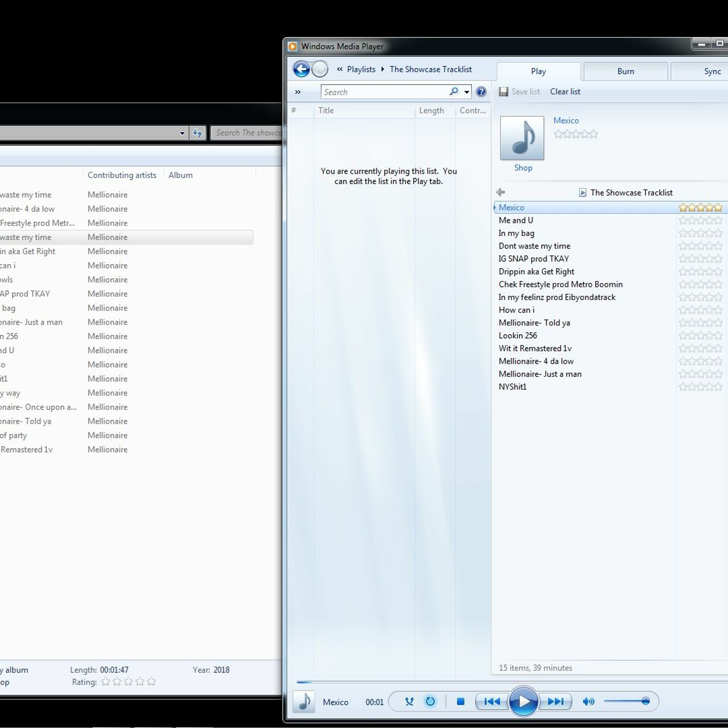Stop playback with the square button
728x728 pixels.
coord(461,701)
